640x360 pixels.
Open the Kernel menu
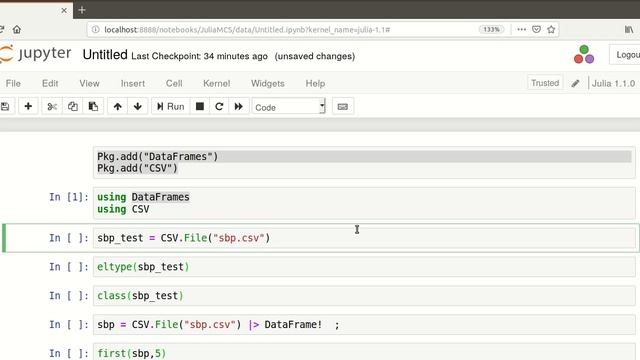point(217,83)
